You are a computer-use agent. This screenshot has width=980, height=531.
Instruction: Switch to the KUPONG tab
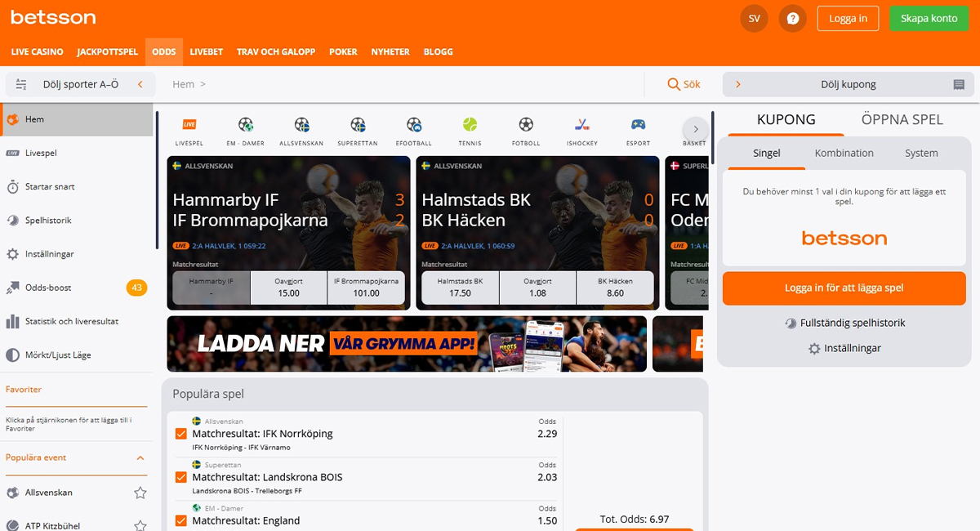pos(786,120)
